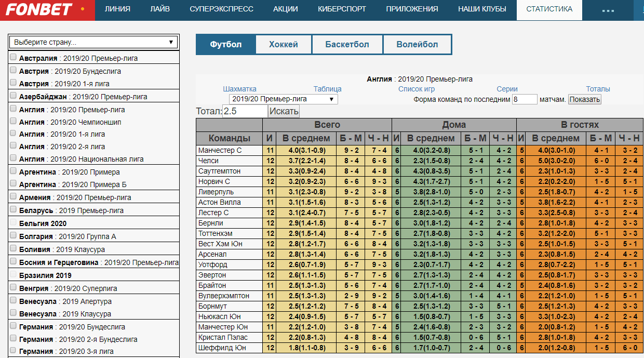Select the Волейбол tab
The height and width of the screenshot is (358, 644).
coord(417,45)
